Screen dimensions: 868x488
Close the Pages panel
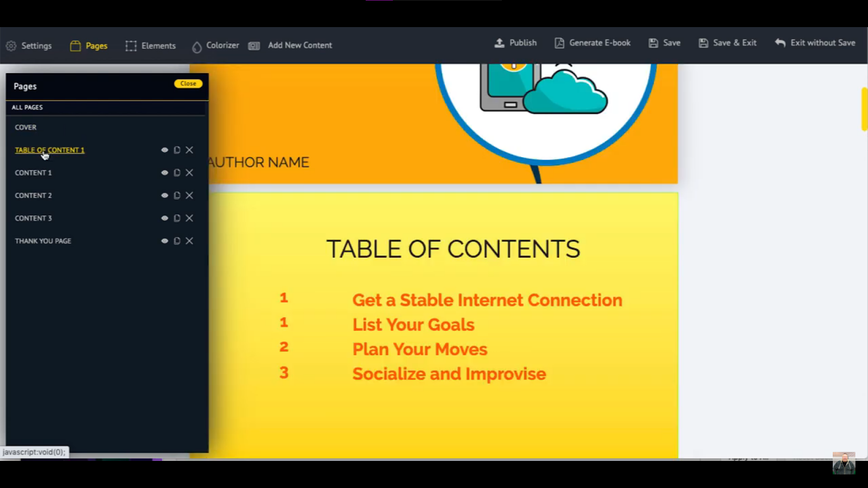click(188, 84)
